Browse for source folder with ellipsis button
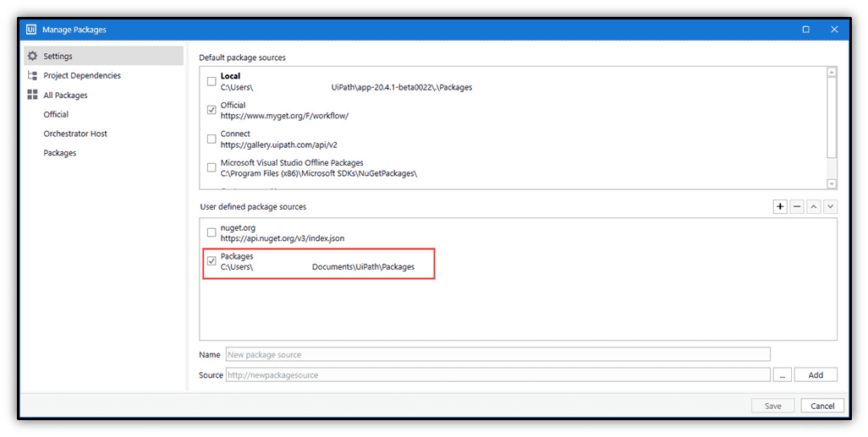 coord(782,375)
